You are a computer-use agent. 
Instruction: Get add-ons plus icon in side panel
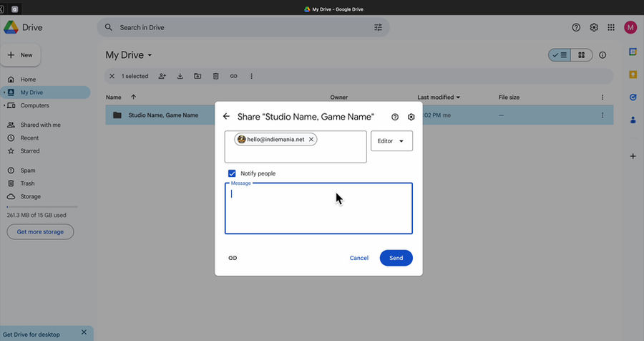(x=633, y=156)
